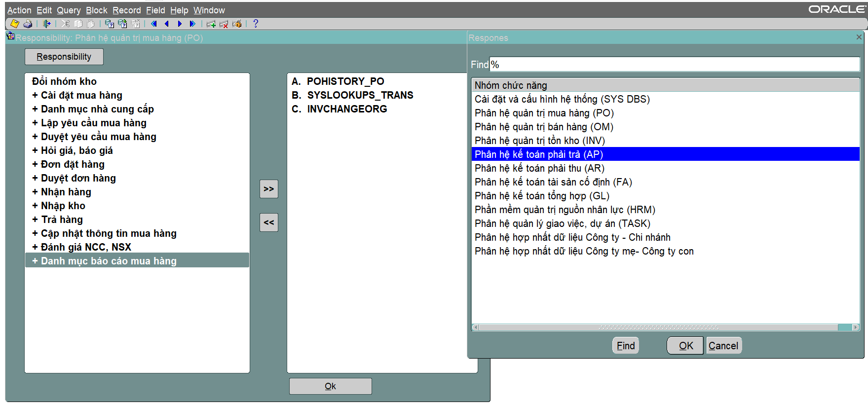Click the scrollbar right arrow in Respones list
This screenshot has height=404, width=868.
tap(856, 328)
